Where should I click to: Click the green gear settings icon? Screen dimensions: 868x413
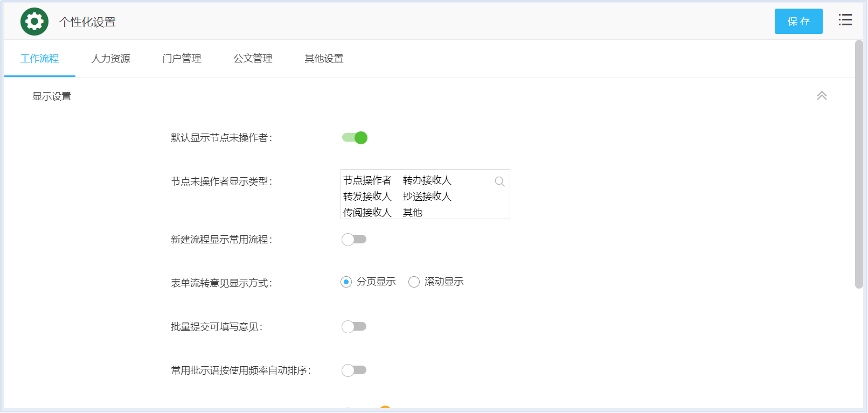[34, 22]
